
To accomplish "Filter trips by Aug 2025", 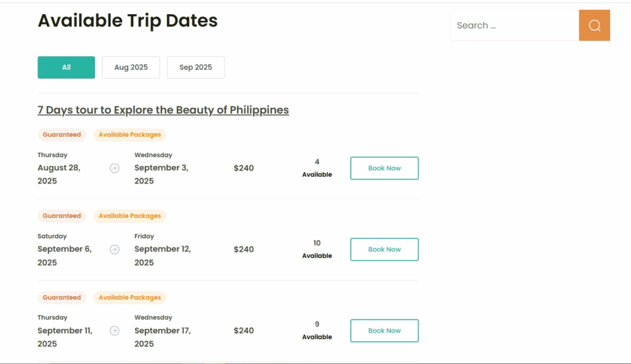I will tap(131, 68).
